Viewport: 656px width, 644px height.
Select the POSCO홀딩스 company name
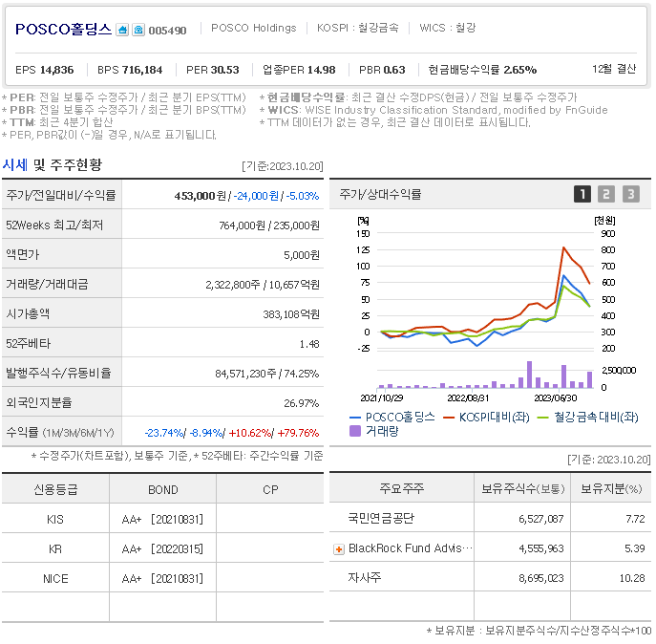[63, 30]
